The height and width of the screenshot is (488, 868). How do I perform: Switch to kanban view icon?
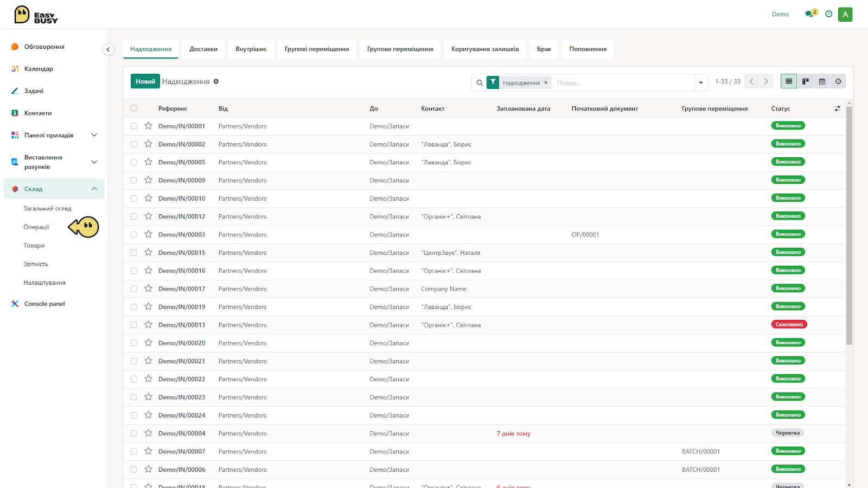pos(805,81)
